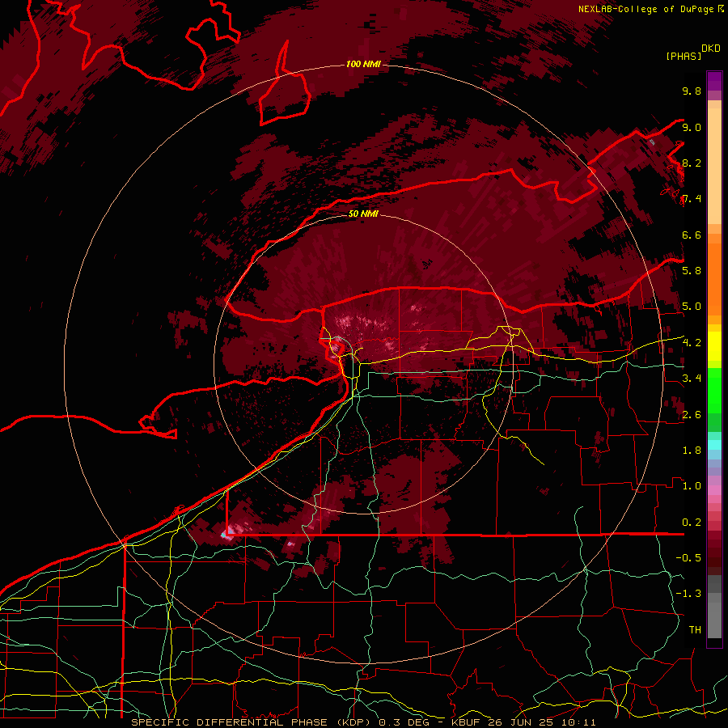The image size is (728, 728).
Task: Click the 26 JUN 25 10:11 timestamp
Action: click(x=542, y=722)
